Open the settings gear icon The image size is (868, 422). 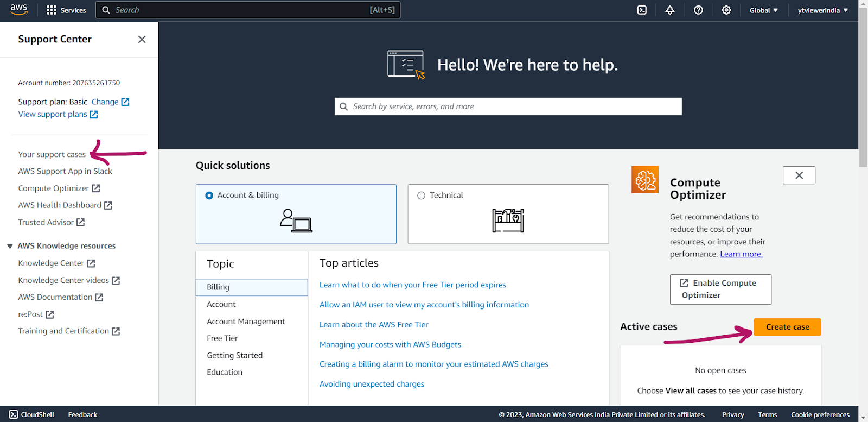726,10
